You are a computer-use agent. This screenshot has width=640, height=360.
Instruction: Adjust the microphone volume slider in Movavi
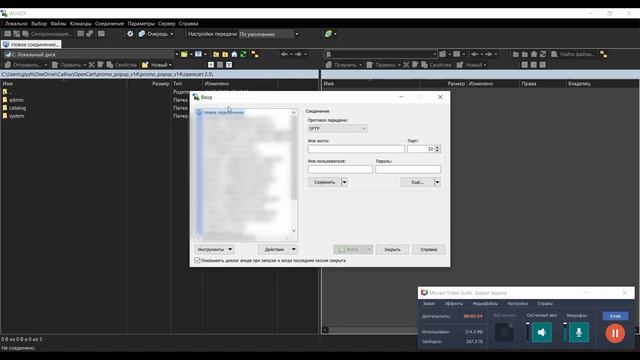tap(565, 332)
